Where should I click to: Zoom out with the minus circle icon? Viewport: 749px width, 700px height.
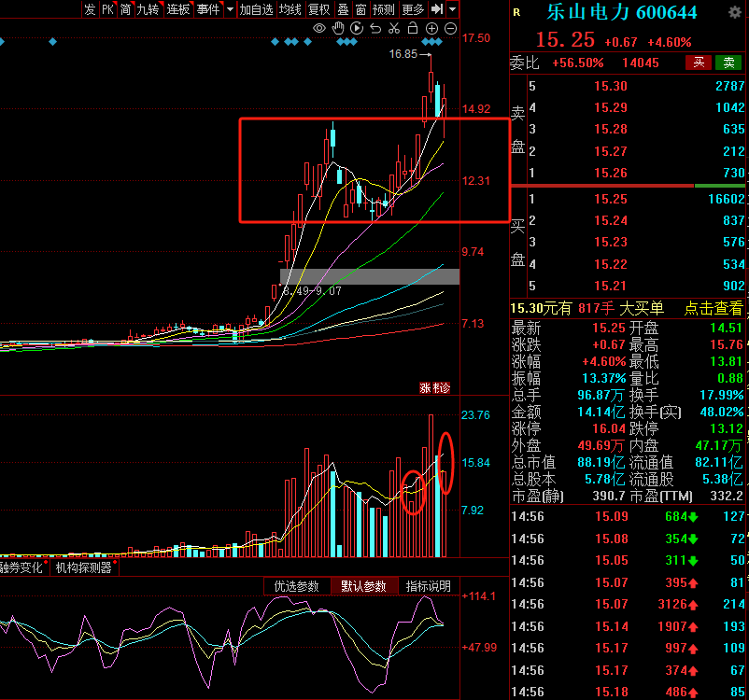[450, 29]
